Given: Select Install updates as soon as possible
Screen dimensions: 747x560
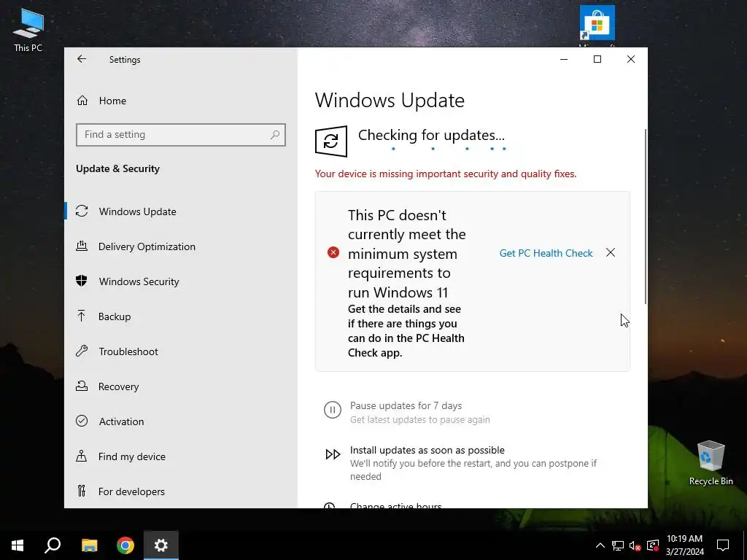Looking at the screenshot, I should point(427,450).
